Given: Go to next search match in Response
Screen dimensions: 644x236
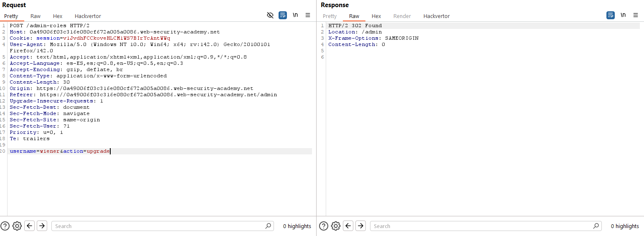Looking at the screenshot, I should click(x=360, y=226).
